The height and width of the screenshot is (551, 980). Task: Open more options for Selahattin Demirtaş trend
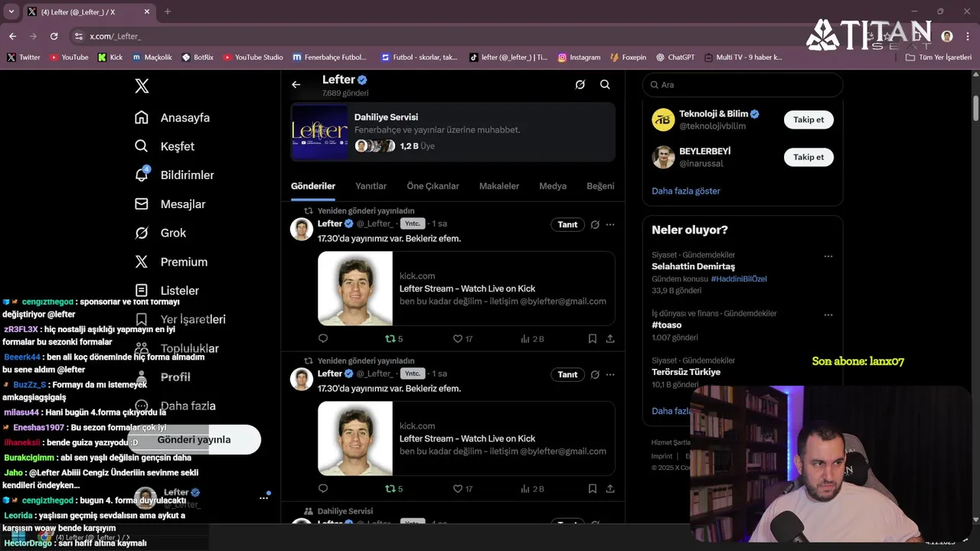tap(828, 256)
